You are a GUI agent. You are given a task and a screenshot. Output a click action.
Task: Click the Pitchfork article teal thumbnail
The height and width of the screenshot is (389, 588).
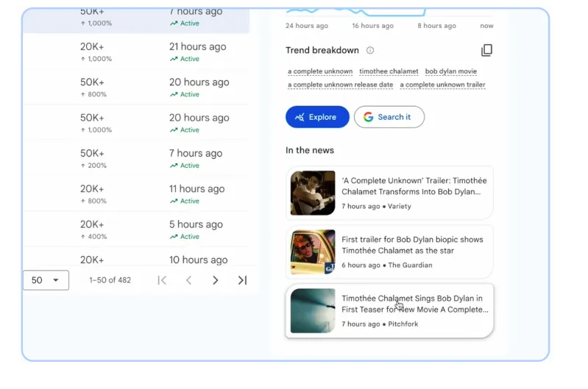click(313, 310)
